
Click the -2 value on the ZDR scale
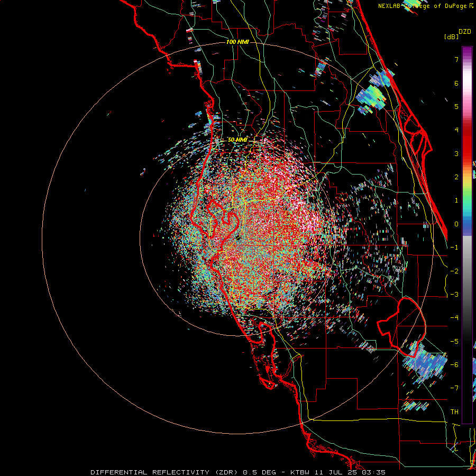[454, 271]
